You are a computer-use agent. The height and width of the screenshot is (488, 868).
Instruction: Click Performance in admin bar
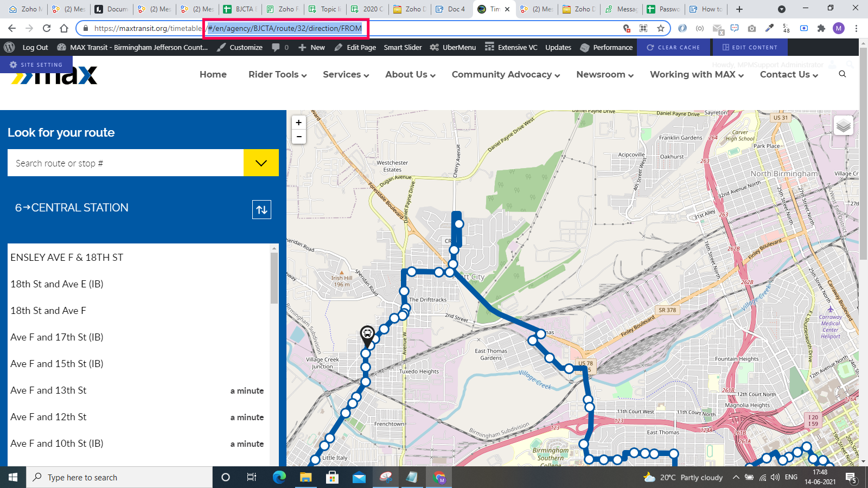click(x=607, y=47)
